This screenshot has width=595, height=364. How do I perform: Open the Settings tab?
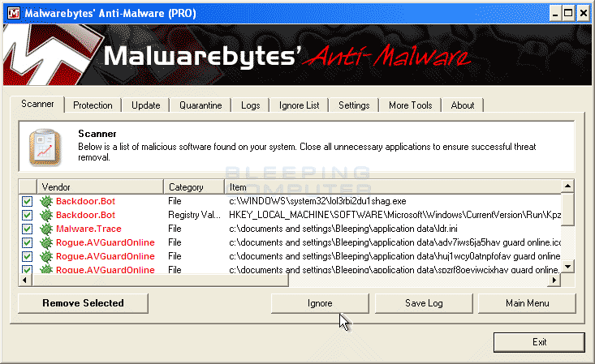point(354,105)
